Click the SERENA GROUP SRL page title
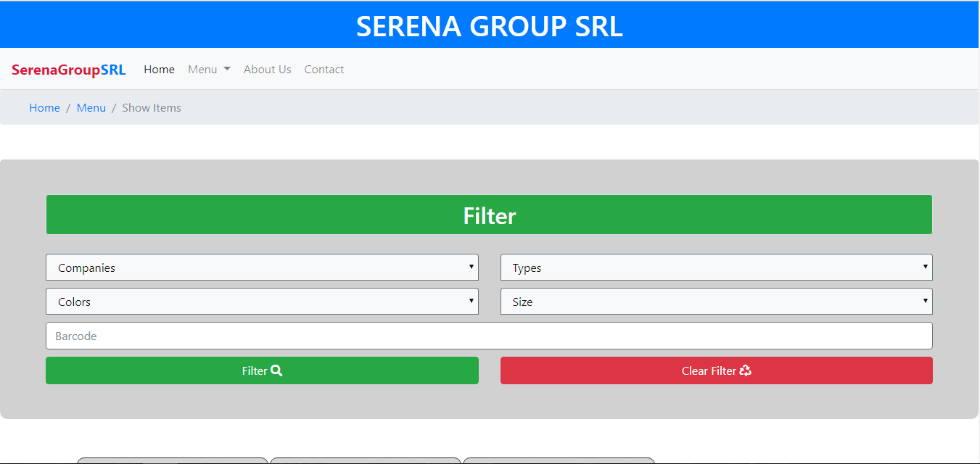The width and height of the screenshot is (980, 464). point(489,26)
